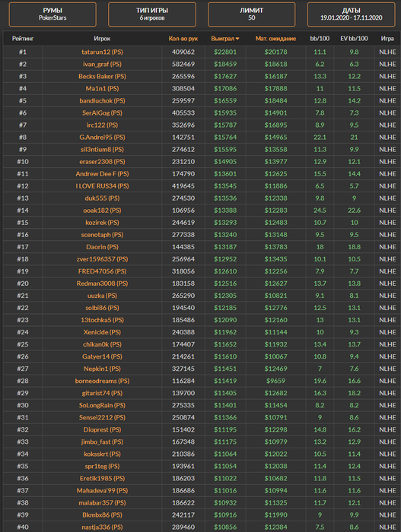
Task: Open player Bkmbx86 (PS)
Action: pyautogui.click(x=102, y=516)
